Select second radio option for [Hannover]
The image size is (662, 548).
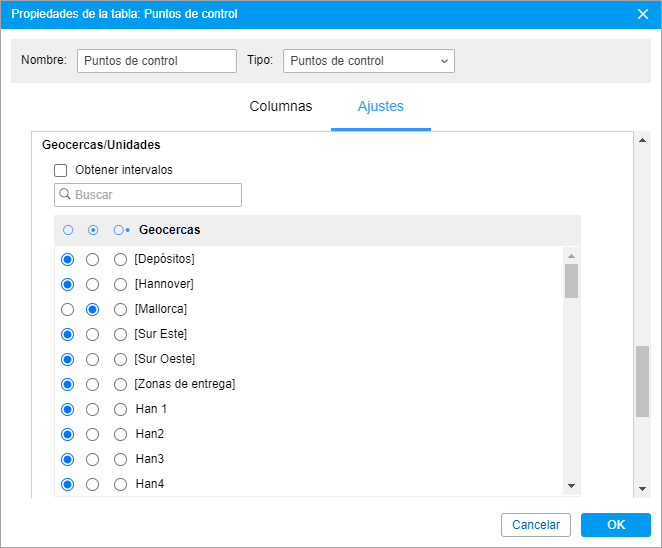(92, 285)
